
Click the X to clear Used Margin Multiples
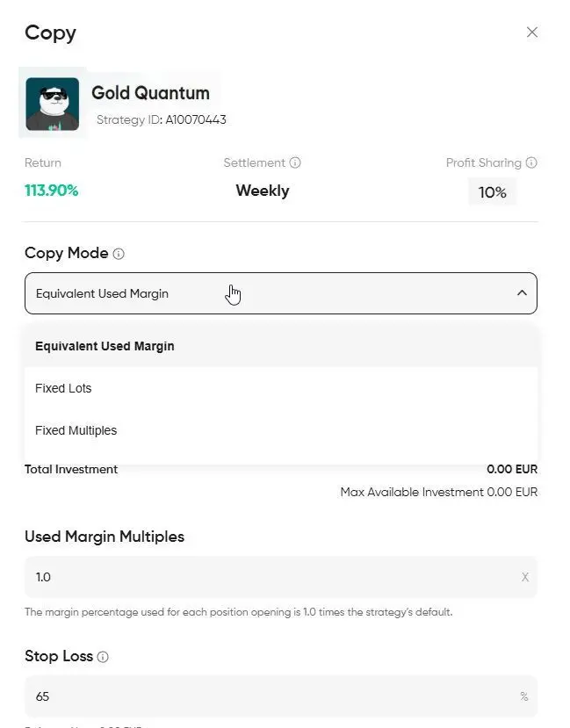pos(524,577)
